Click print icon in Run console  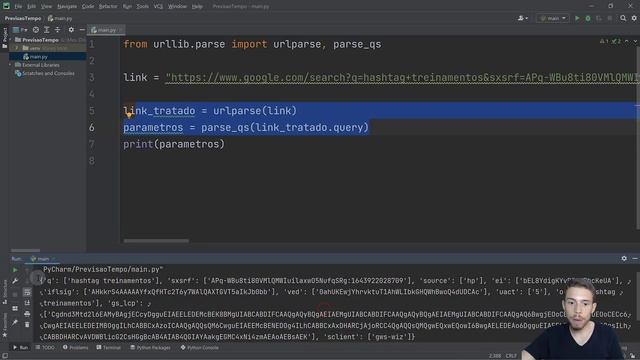27,314
